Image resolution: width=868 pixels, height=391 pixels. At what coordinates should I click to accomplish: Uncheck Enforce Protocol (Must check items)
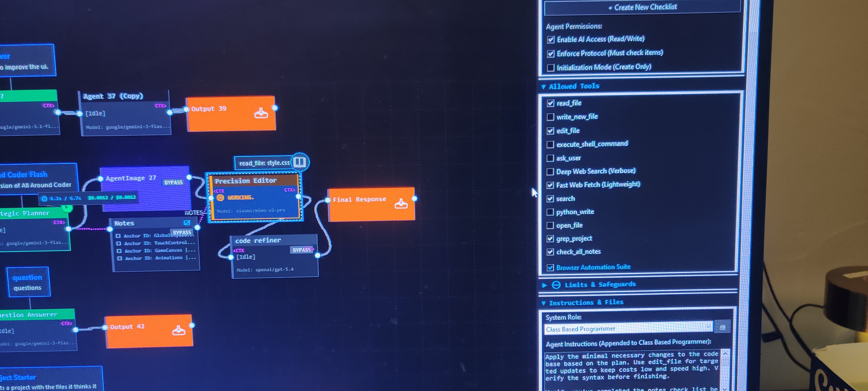(x=551, y=54)
